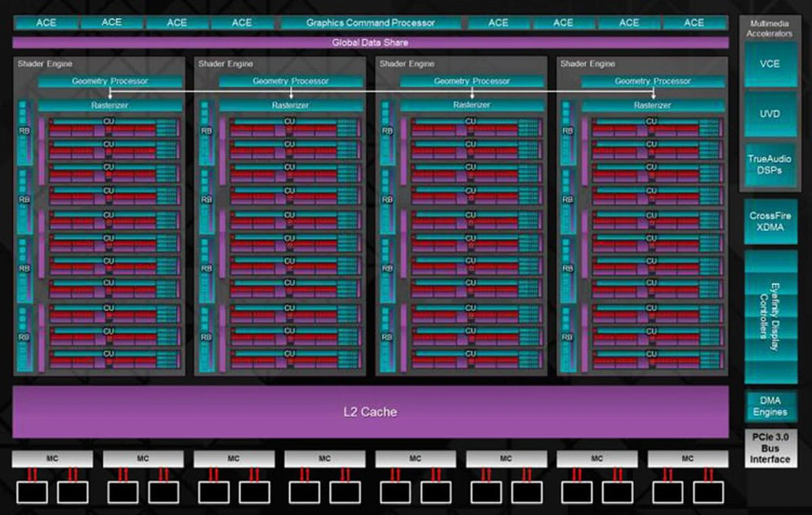Click the rightmost MC memory controller

(688, 458)
